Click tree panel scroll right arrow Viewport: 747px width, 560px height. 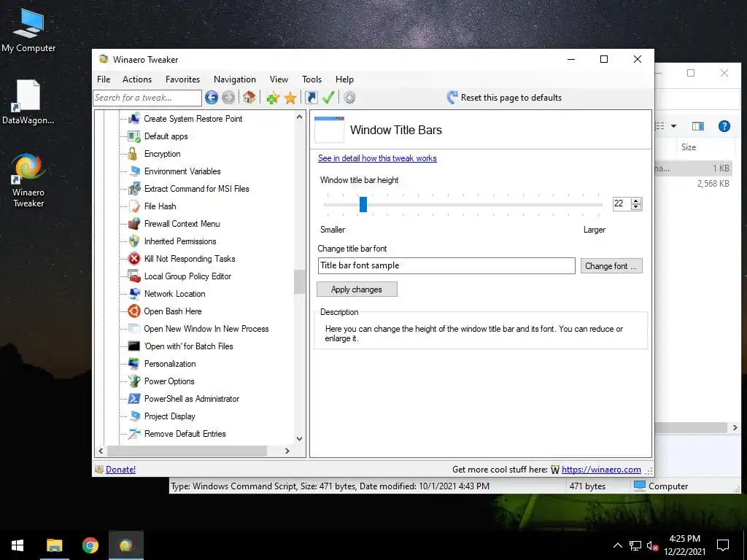[x=287, y=451]
